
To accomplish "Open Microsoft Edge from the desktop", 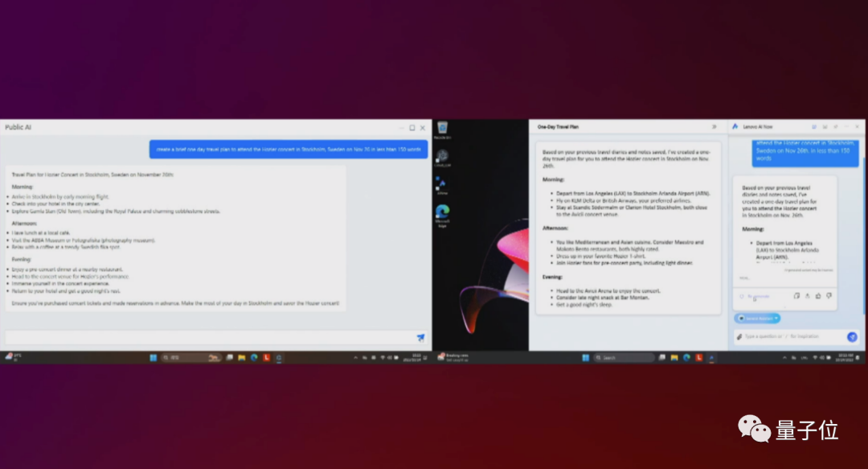I will pos(442,211).
